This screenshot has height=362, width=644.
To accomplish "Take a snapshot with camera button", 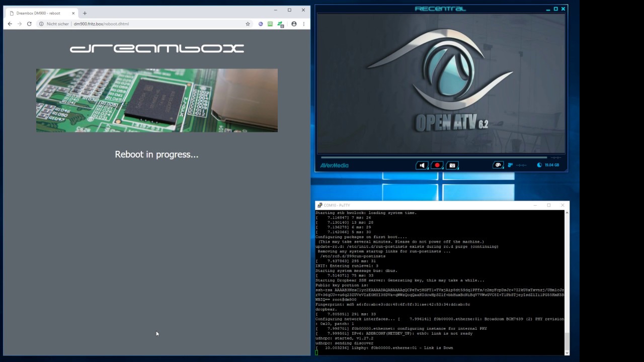I will (x=452, y=165).
